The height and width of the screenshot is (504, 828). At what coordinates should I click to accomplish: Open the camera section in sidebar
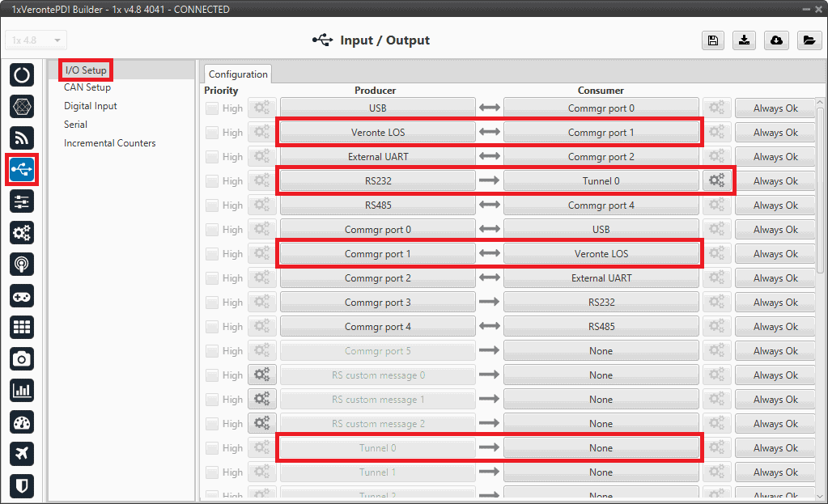22,358
